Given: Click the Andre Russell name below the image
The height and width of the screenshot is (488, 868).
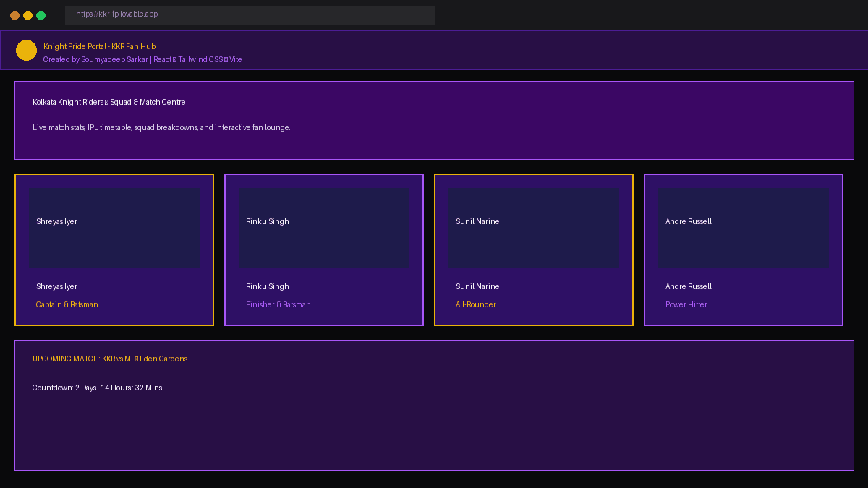Looking at the screenshot, I should click(689, 286).
